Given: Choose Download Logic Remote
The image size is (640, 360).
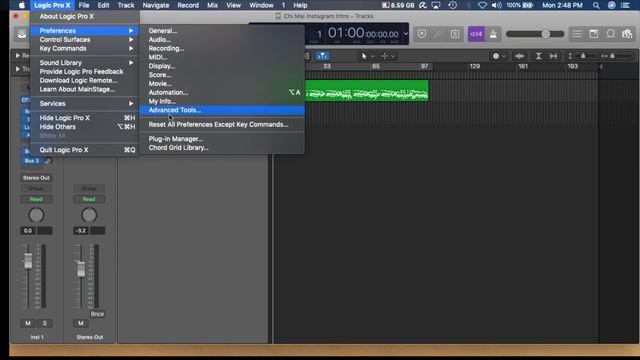Looking at the screenshot, I should (84, 80).
